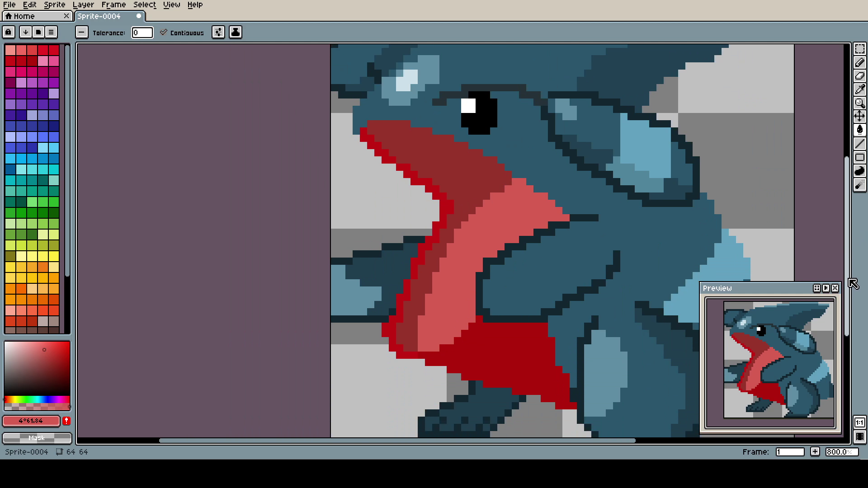868x488 pixels.
Task: Click the Tolerance input field
Action: pyautogui.click(x=142, y=33)
